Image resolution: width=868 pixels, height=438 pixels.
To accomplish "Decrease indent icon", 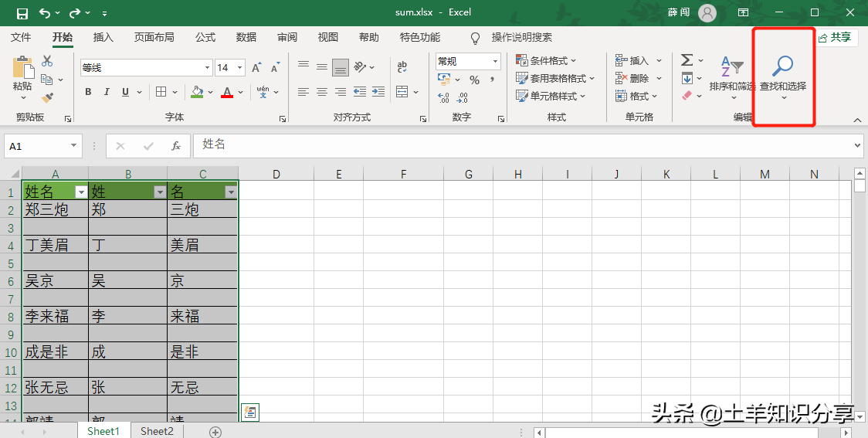I will (360, 92).
